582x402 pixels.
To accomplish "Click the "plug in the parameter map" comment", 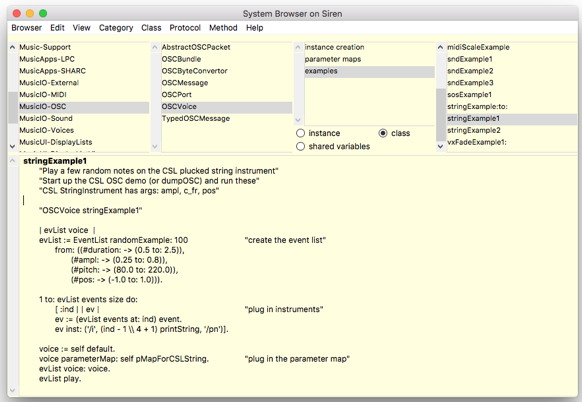I will [x=297, y=359].
